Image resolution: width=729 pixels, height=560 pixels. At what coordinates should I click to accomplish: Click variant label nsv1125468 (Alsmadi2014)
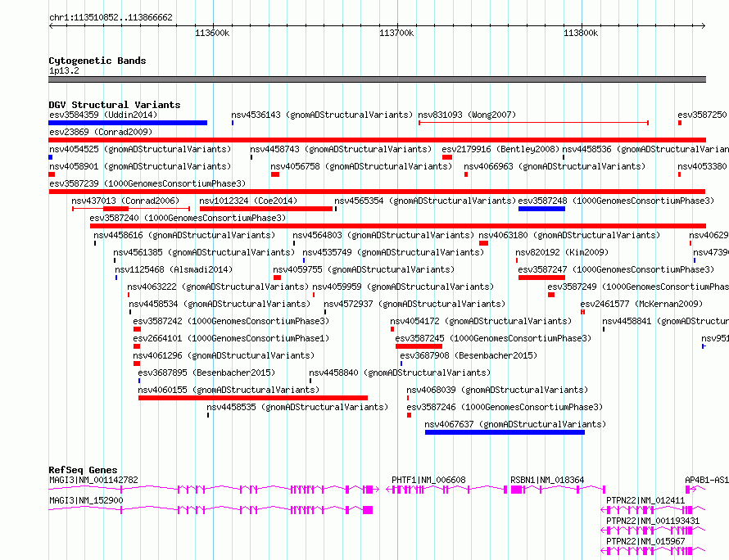click(174, 269)
